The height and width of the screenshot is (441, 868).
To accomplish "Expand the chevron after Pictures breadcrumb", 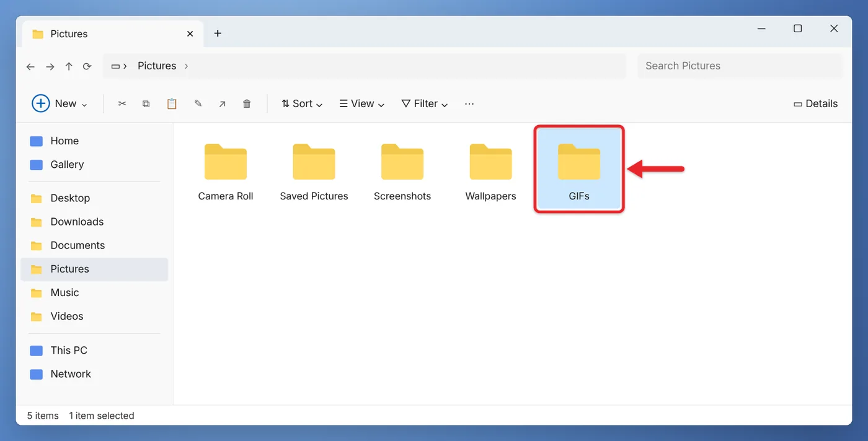I will pos(187,66).
